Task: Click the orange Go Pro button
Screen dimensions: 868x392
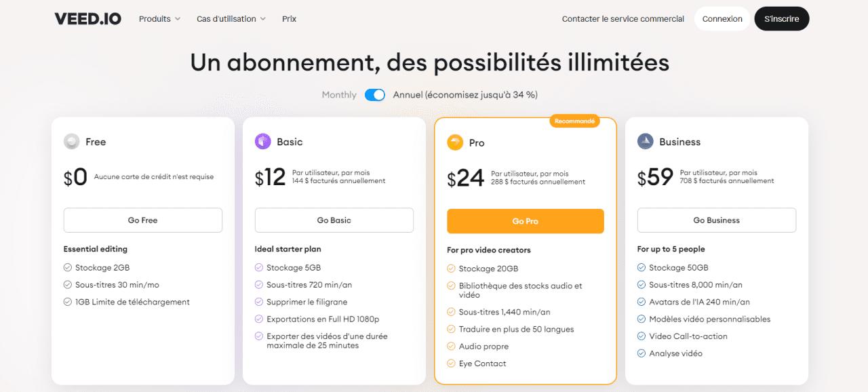Action: 525,221
